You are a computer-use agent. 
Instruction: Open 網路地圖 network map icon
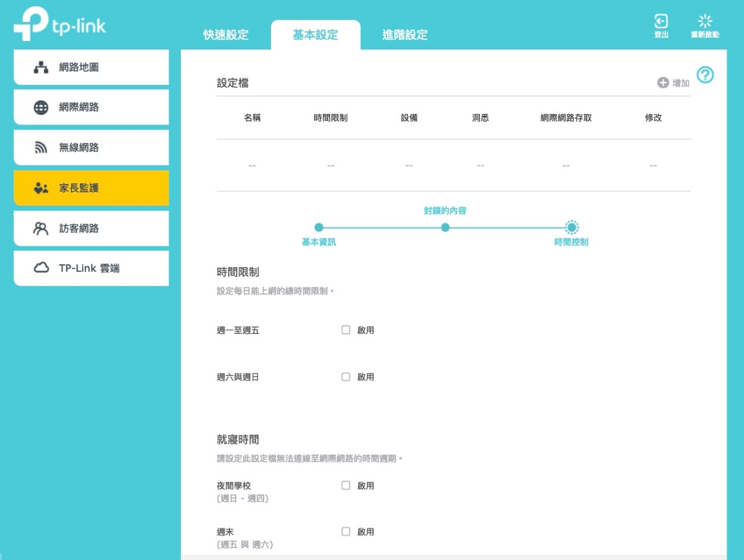point(41,68)
